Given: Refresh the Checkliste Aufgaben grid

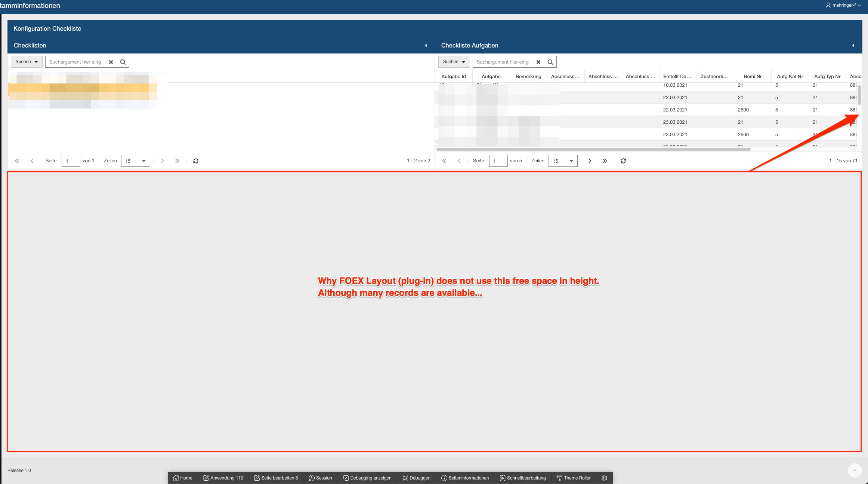Looking at the screenshot, I should click(x=623, y=161).
